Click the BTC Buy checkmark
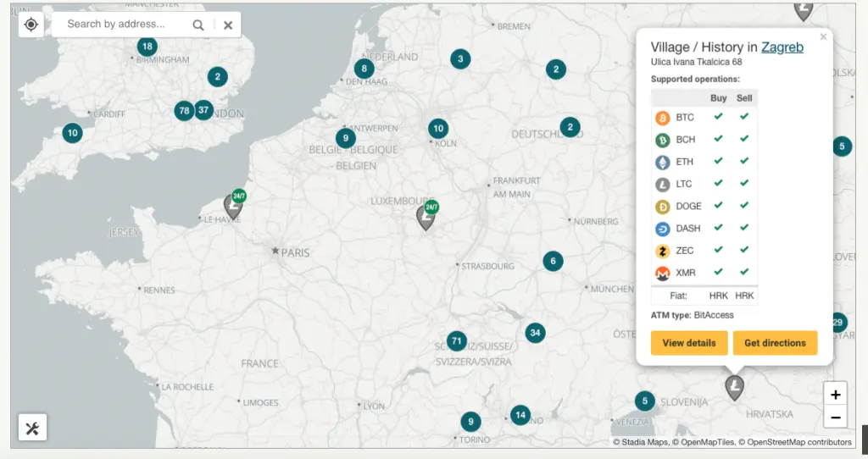 tap(718, 117)
